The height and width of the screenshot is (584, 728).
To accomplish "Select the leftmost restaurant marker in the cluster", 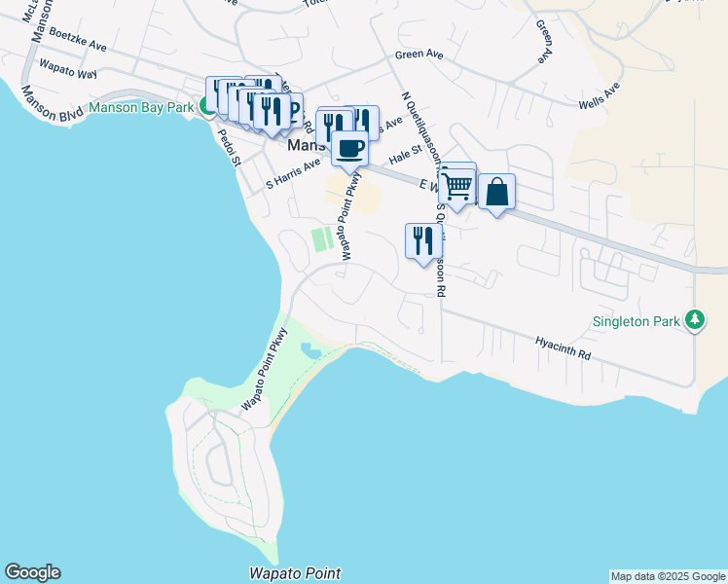I will 214,92.
